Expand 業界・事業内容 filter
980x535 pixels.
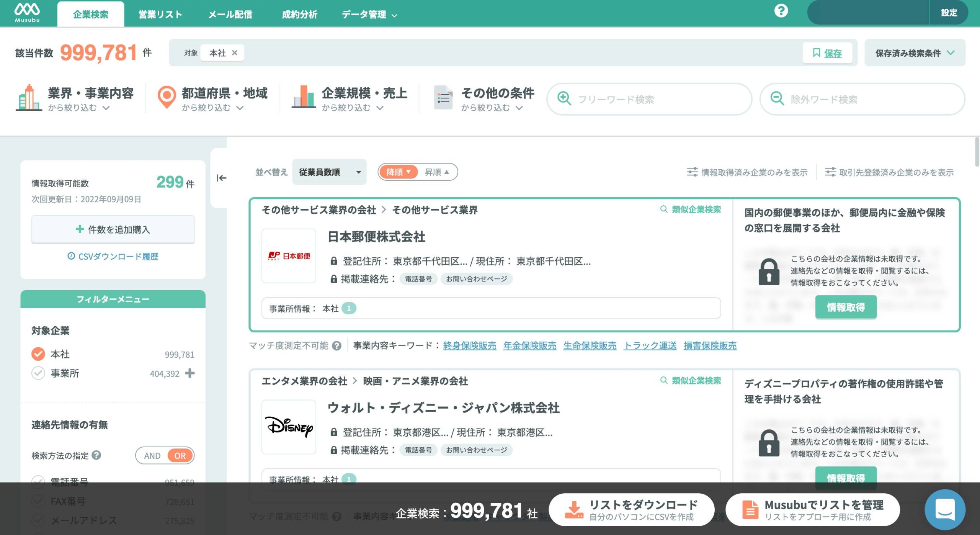pos(90,99)
